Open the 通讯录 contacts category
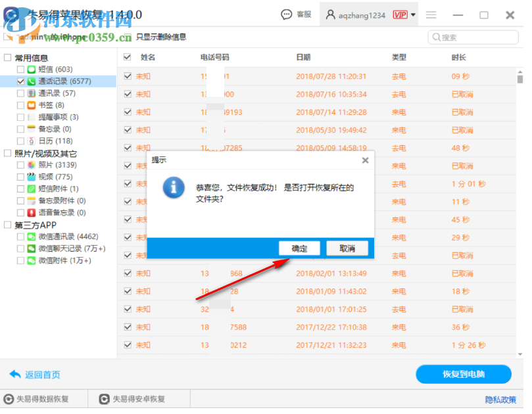 point(50,93)
